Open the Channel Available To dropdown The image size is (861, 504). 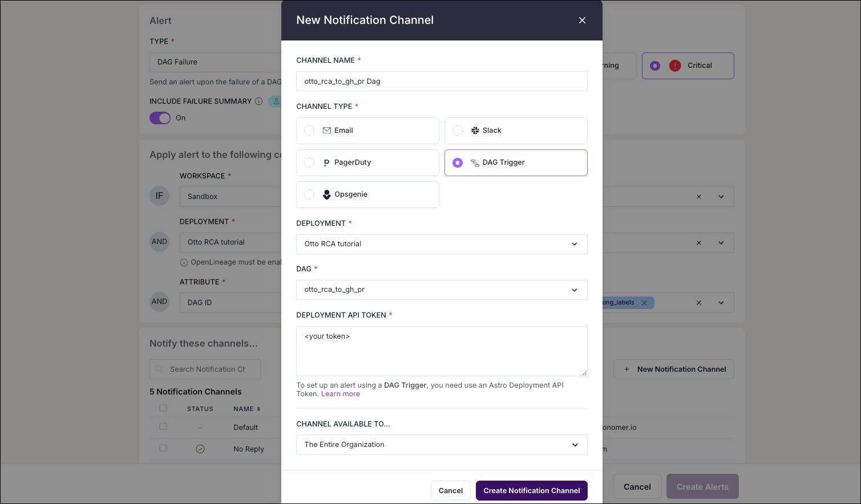tap(442, 445)
